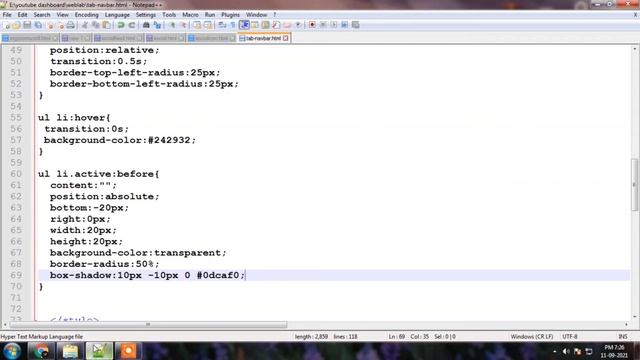
Task: Click the Paste clipboard icon
Action: point(106,25)
